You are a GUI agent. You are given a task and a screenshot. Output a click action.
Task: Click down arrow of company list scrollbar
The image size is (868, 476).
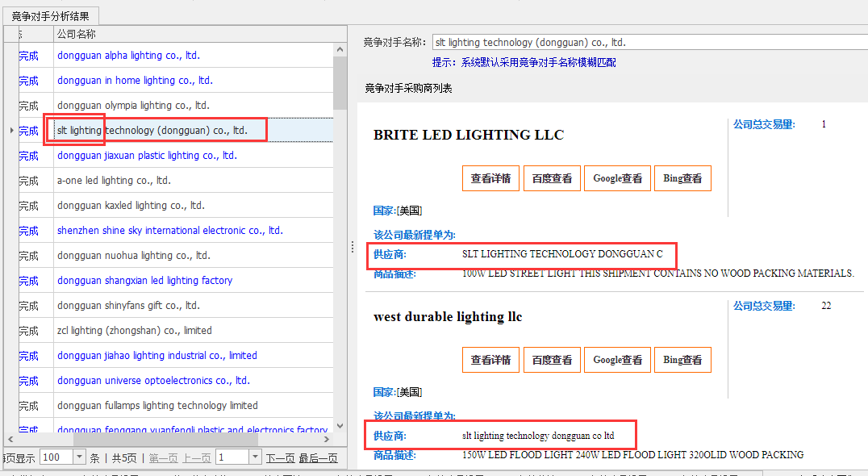(x=340, y=426)
